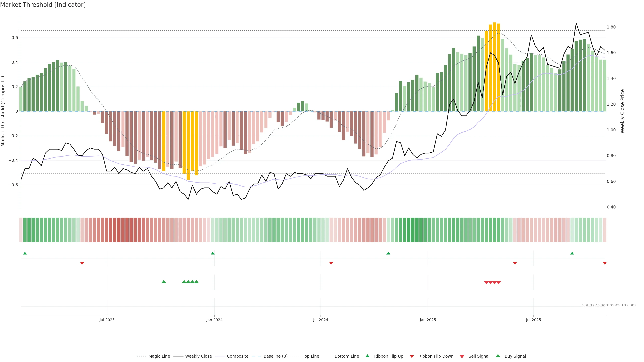644x362 pixels.
Task: Click the Ribbon Flip Up marker near Jan 2024
Action: click(x=213, y=253)
